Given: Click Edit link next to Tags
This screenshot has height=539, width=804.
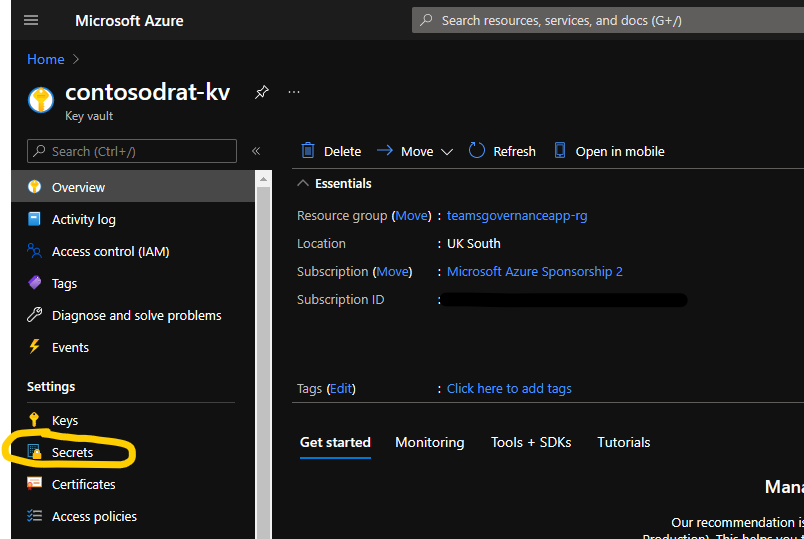Looking at the screenshot, I should coord(341,388).
